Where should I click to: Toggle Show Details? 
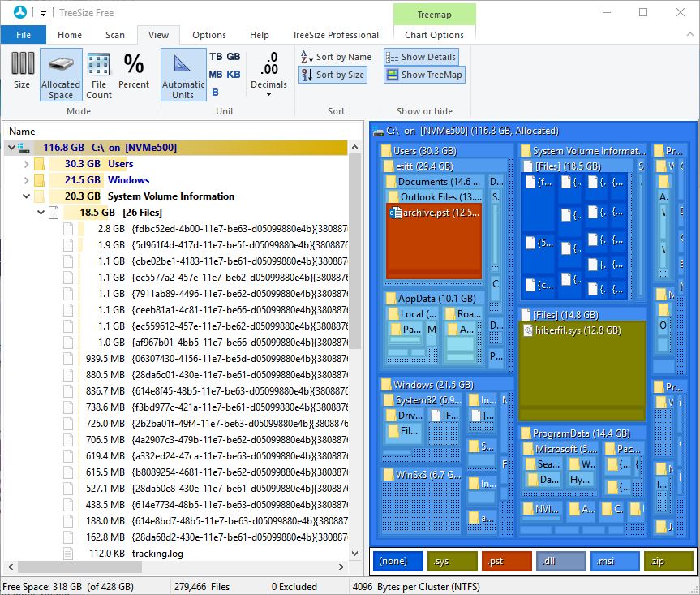(x=421, y=57)
